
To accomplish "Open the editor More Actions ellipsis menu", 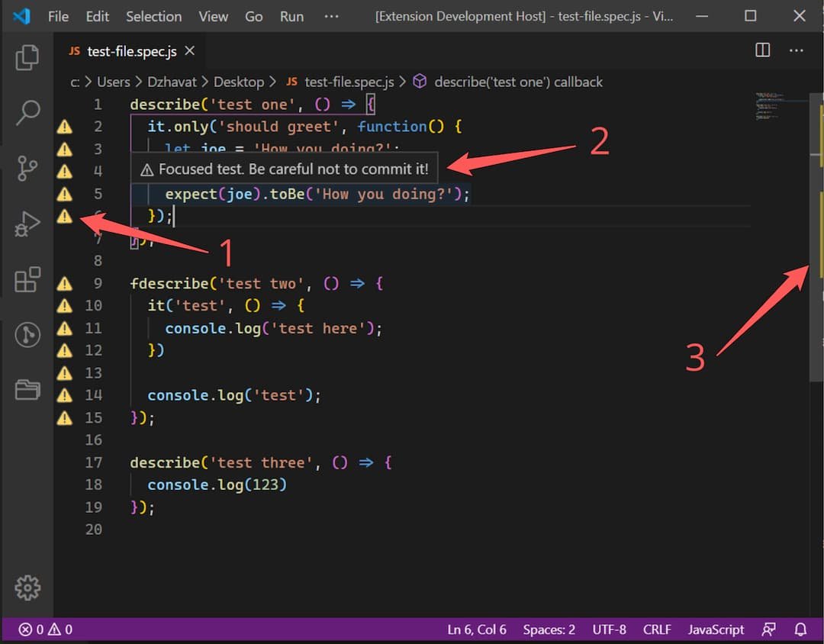I will (796, 49).
